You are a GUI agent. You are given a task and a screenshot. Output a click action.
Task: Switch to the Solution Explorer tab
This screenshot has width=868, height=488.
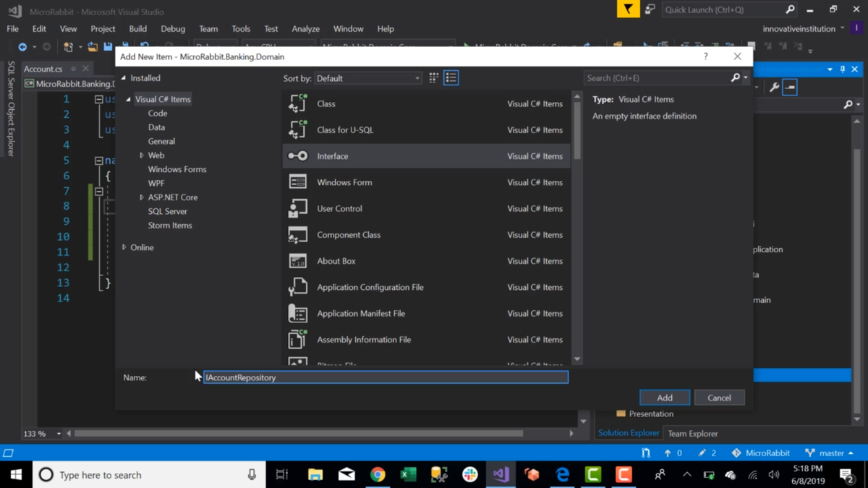coord(629,433)
